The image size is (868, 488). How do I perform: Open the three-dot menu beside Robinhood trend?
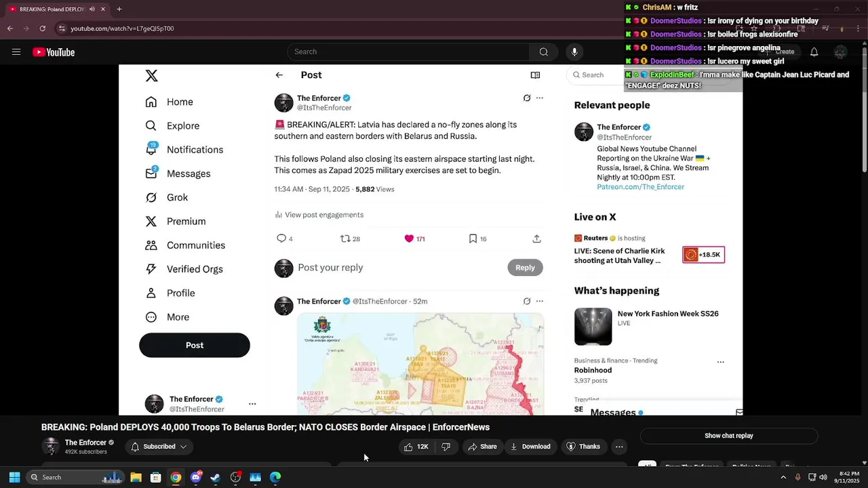720,362
